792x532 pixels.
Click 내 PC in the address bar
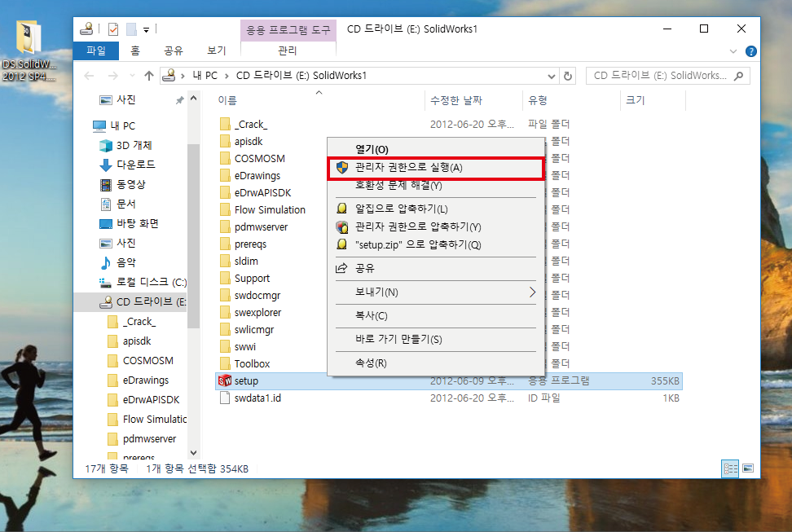205,76
